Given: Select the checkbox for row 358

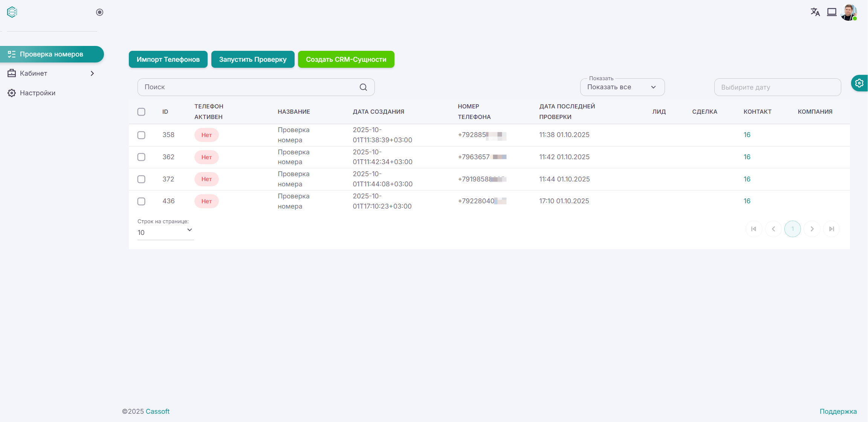Looking at the screenshot, I should pos(141,135).
